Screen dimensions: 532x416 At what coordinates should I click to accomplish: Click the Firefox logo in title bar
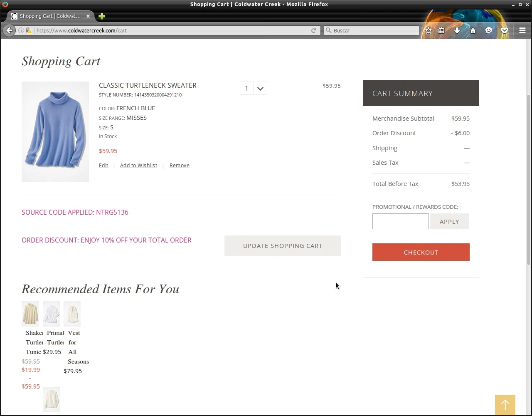click(x=5, y=4)
